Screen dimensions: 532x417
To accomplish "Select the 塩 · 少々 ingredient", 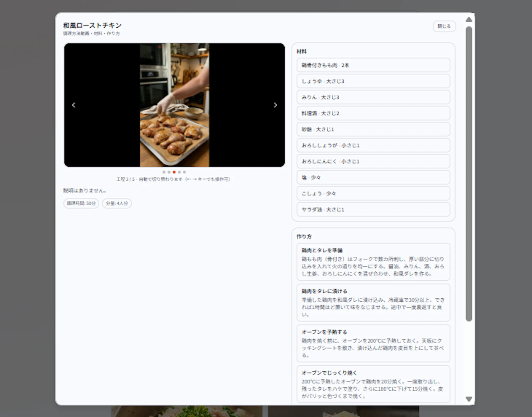I will tap(373, 177).
